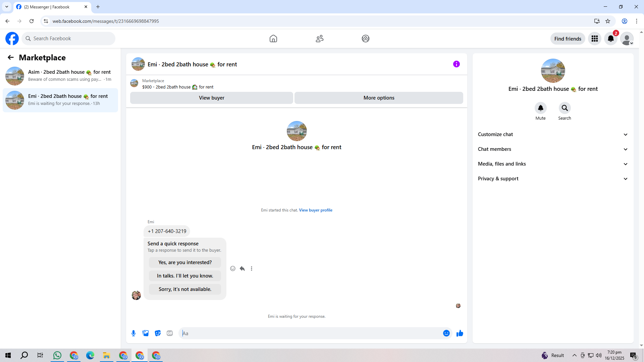Open WhatsApp from the taskbar
Image resolution: width=644 pixels, height=362 pixels.
57,355
